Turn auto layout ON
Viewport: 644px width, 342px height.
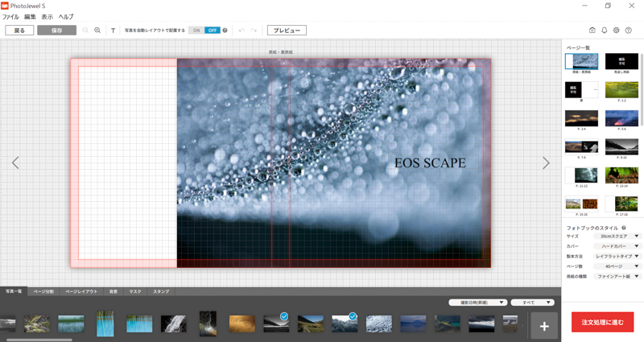(196, 31)
